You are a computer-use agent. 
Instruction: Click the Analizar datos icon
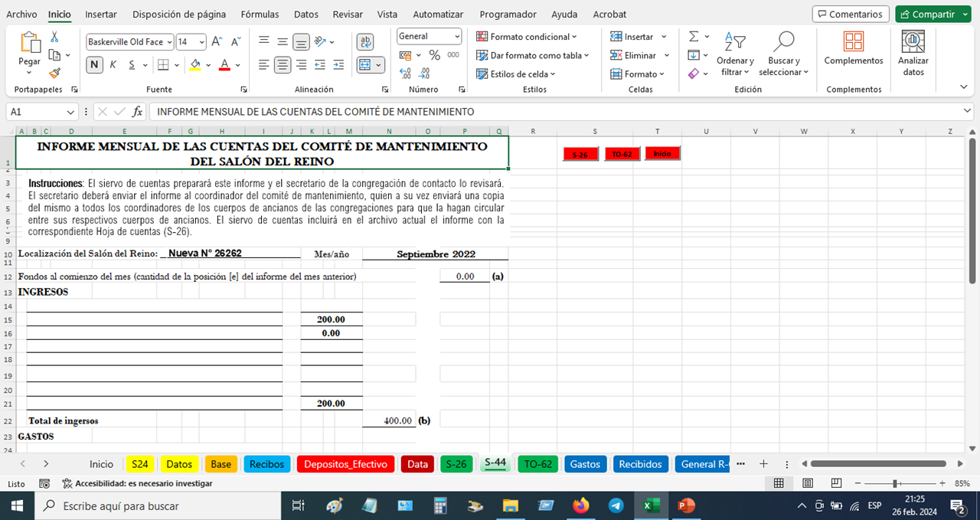point(913,41)
